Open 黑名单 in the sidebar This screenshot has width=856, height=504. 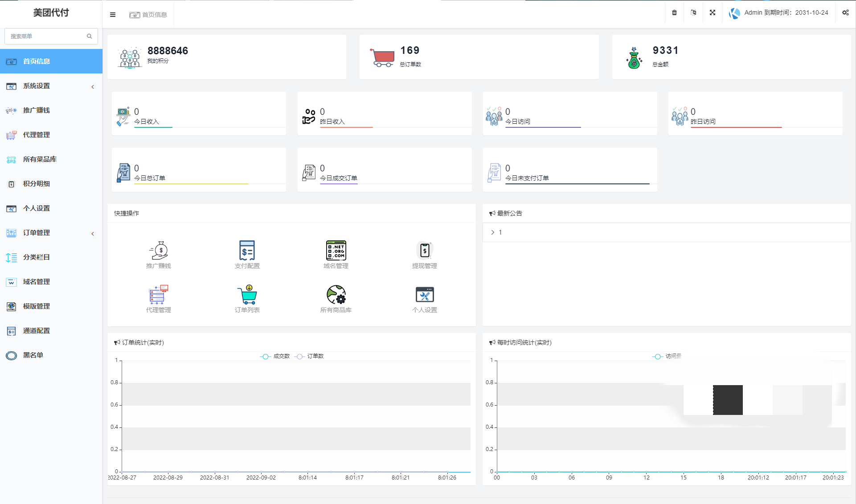coord(51,355)
